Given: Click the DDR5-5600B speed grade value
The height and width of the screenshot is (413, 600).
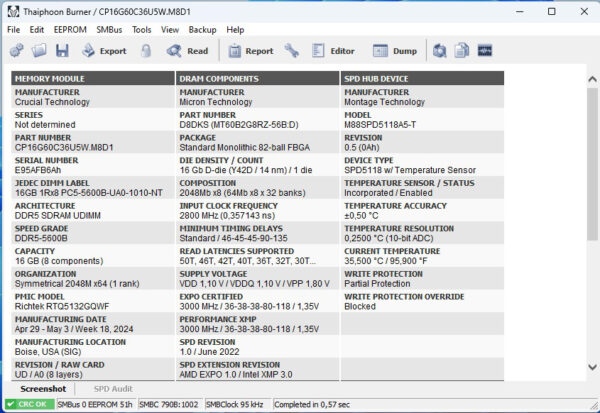Looking at the screenshot, I should pyautogui.click(x=41, y=238).
